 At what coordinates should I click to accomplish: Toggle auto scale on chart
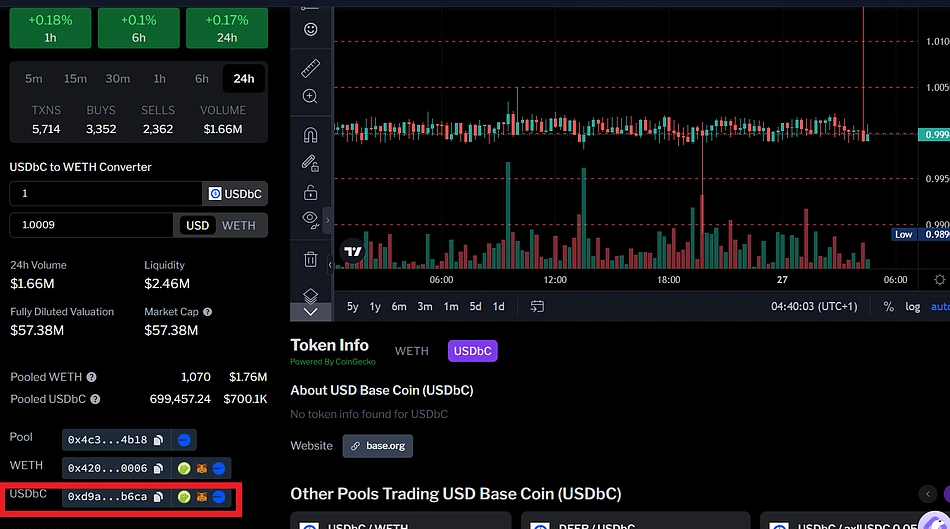[x=940, y=307]
